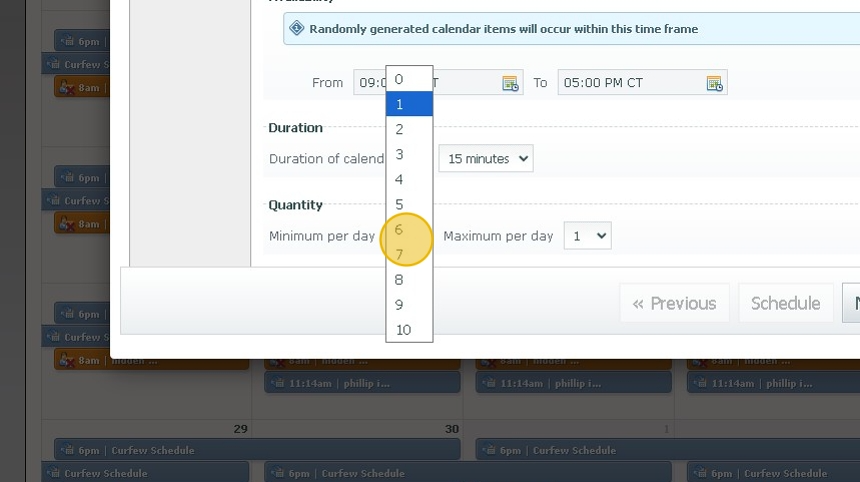Open Curfew Schedule event in the bottom-left row
Screen dimensions: 860x482
coord(145,473)
